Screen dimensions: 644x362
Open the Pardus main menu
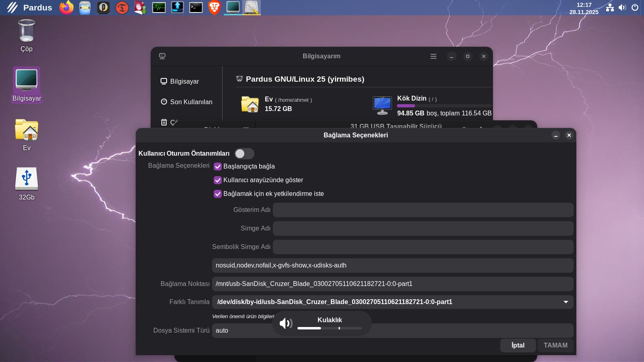click(x=29, y=7)
